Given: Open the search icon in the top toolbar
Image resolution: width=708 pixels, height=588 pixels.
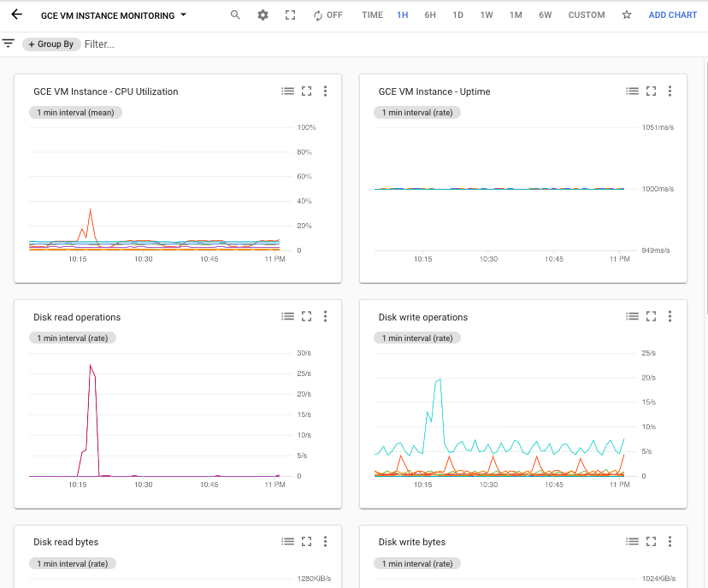Looking at the screenshot, I should tap(234, 15).
